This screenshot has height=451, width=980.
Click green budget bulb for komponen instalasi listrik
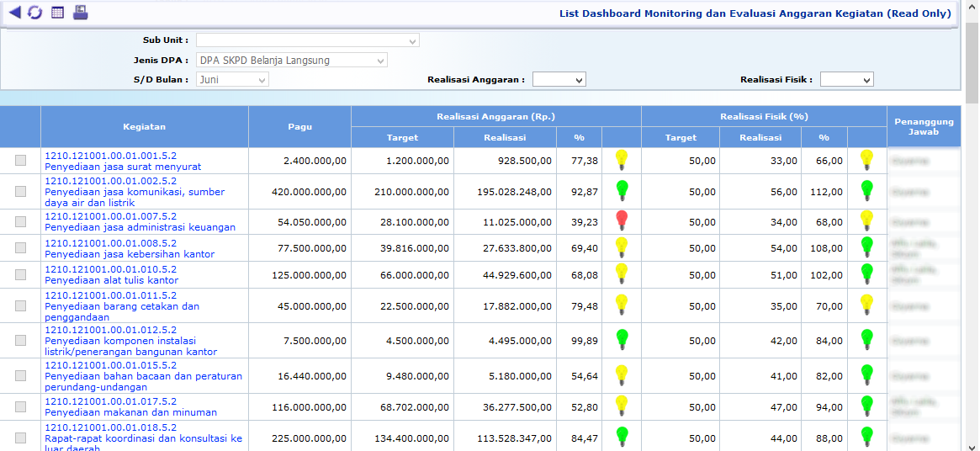pos(622,340)
